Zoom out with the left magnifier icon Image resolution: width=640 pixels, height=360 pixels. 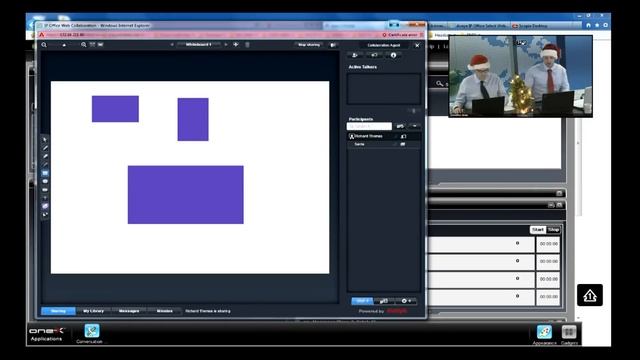pyautogui.click(x=44, y=45)
